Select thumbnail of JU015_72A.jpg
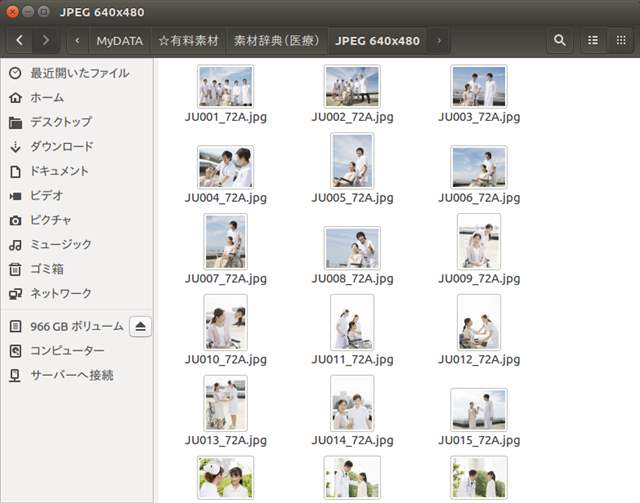 pos(479,410)
